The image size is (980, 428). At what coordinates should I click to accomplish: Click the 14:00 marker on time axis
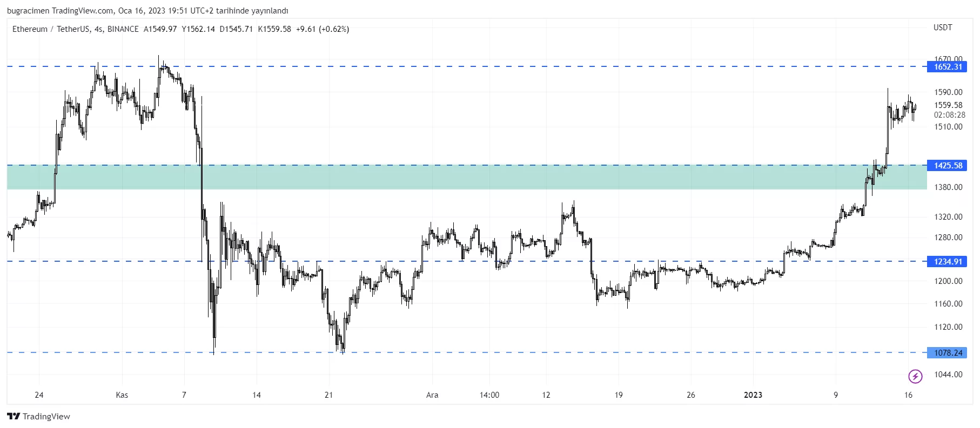click(489, 395)
